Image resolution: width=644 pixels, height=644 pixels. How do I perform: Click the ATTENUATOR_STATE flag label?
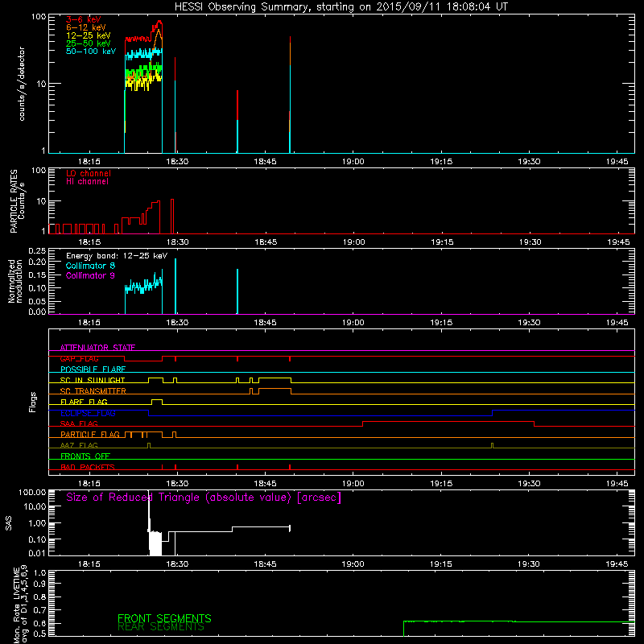point(97,348)
